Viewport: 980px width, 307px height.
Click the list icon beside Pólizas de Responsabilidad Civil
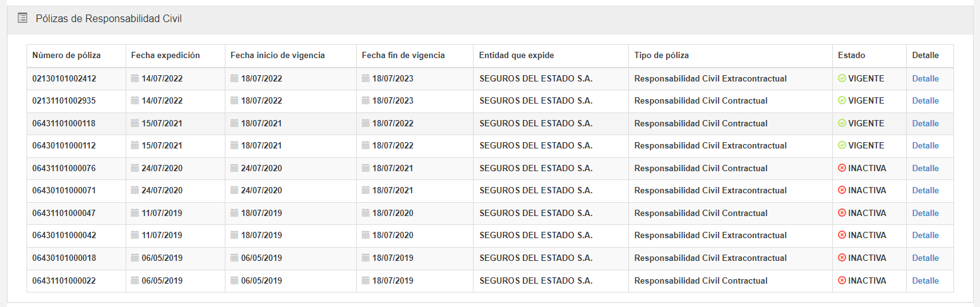[x=23, y=18]
